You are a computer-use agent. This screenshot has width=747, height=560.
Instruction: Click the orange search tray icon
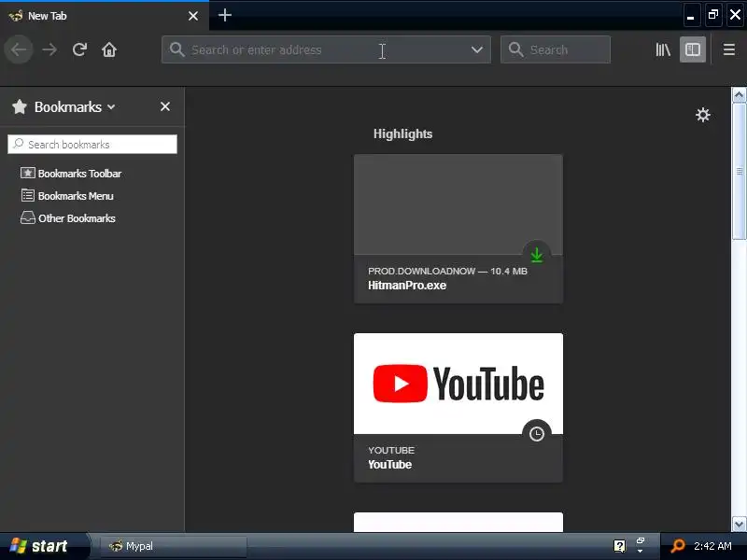click(677, 546)
